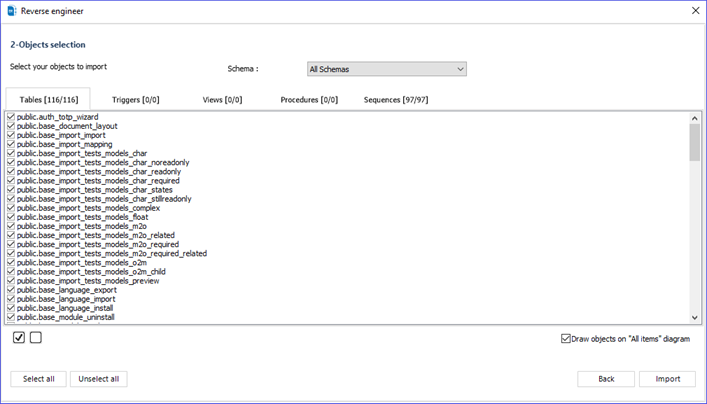Select row public.base_import_tests_models_m2o_related
This screenshot has width=707, height=404.
96,235
